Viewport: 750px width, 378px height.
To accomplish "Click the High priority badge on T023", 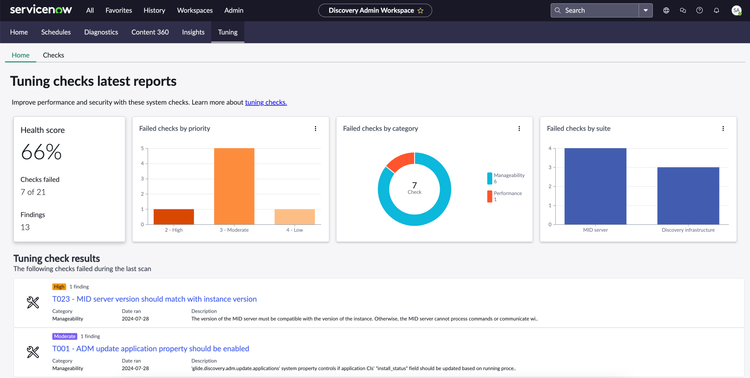I will tap(59, 287).
